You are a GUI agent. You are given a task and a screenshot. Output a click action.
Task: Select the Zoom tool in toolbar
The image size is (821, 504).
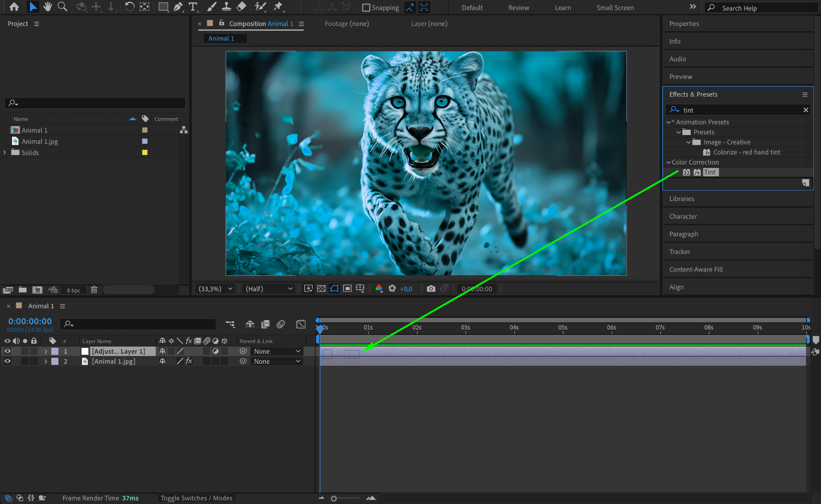(62, 7)
